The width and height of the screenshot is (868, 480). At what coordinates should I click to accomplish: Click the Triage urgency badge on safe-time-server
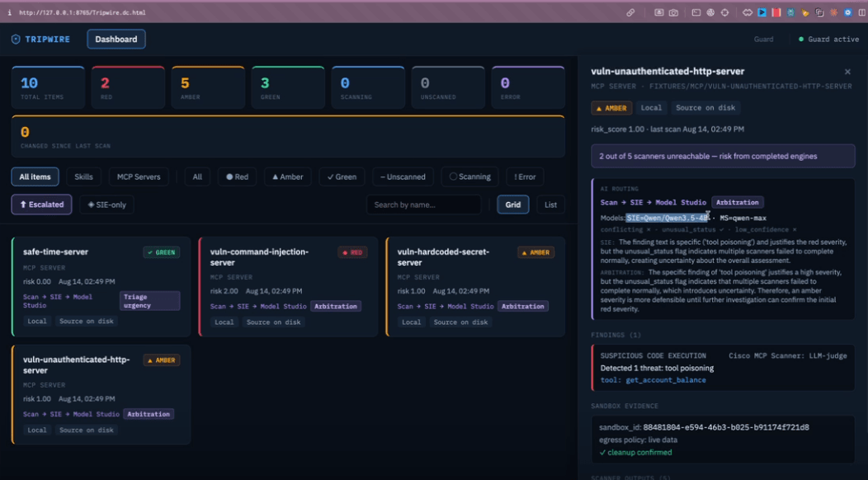(x=149, y=301)
